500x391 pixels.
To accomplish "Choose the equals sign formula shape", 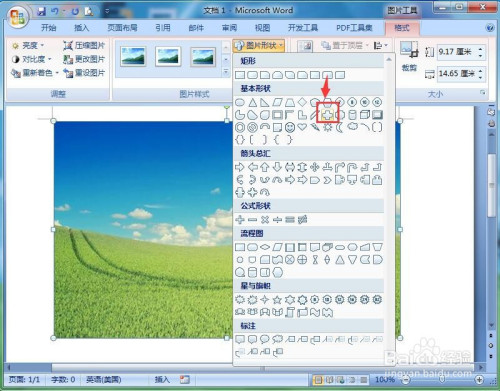I will 290,220.
